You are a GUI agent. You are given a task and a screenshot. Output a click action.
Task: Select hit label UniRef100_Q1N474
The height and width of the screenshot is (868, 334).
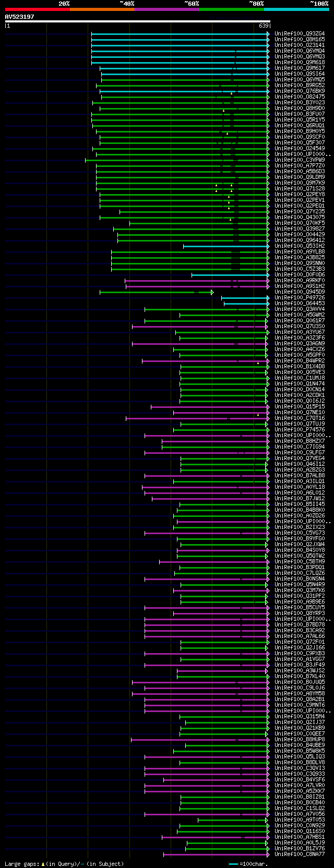[300, 384]
